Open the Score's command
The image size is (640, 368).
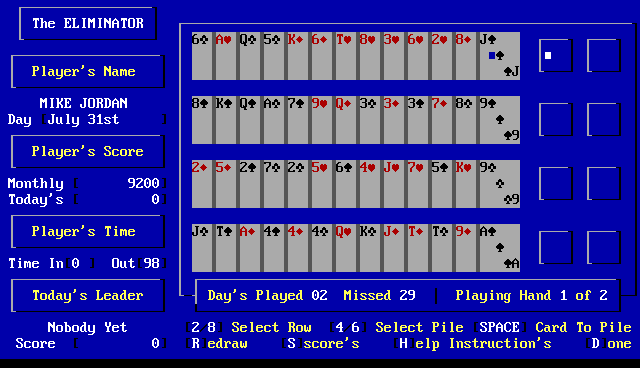click(x=321, y=344)
